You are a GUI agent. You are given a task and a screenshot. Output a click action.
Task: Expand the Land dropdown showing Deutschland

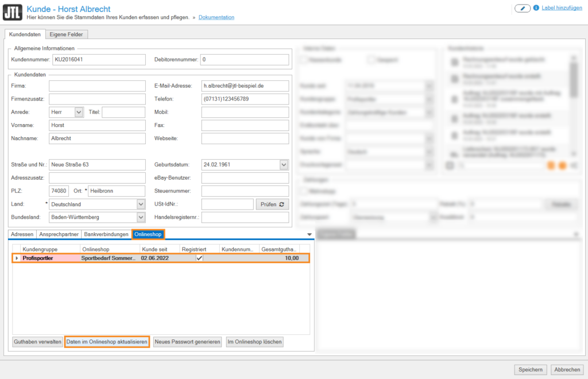(x=141, y=204)
